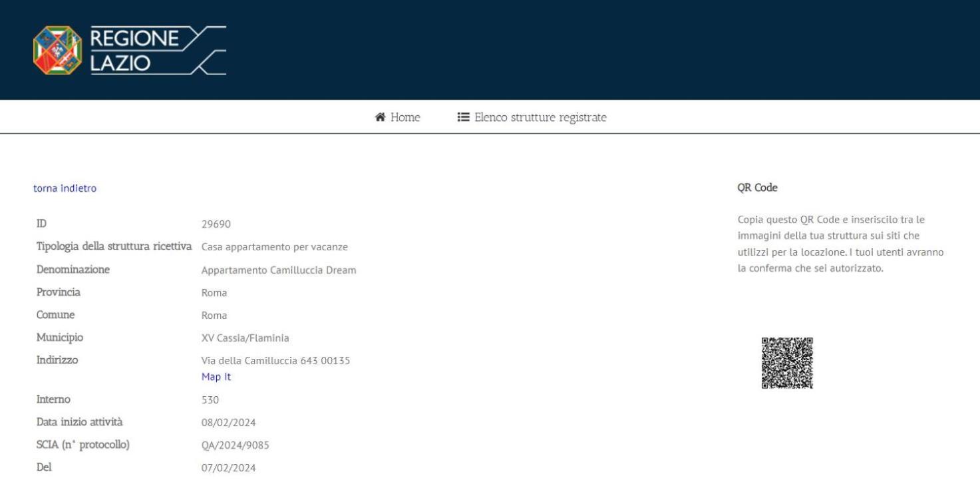Click the Home house icon
This screenshot has width=980, height=502.
381,118
